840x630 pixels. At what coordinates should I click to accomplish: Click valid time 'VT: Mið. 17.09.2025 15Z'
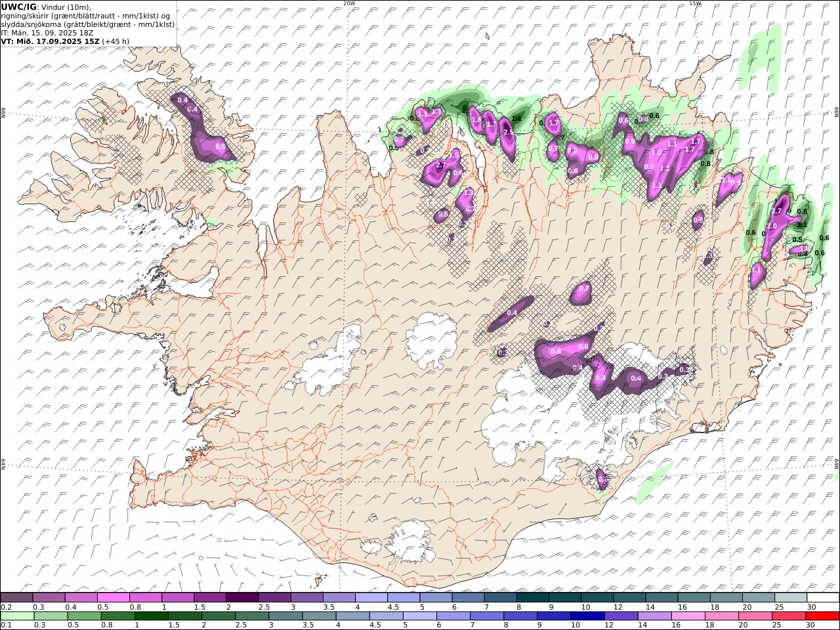51,41
